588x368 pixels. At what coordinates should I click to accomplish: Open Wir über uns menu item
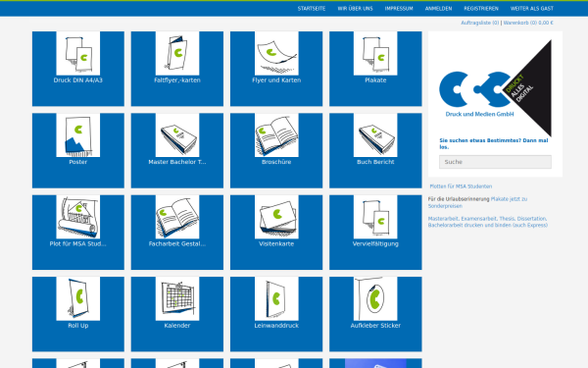[355, 8]
